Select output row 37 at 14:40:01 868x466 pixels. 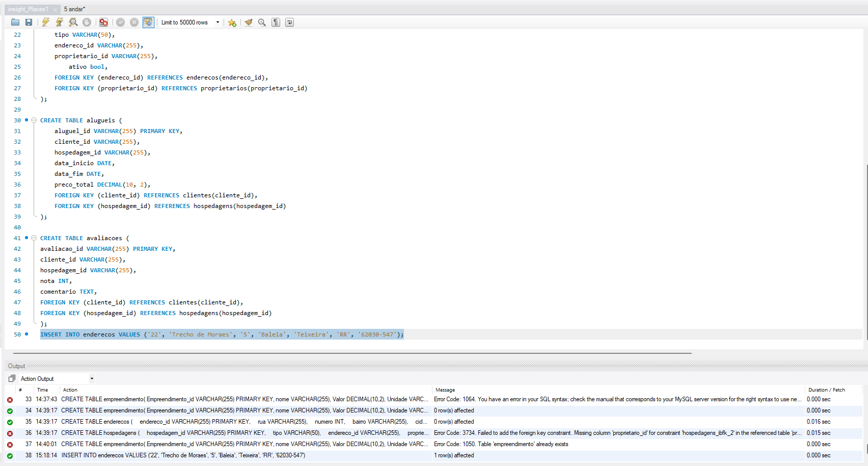[433, 444]
